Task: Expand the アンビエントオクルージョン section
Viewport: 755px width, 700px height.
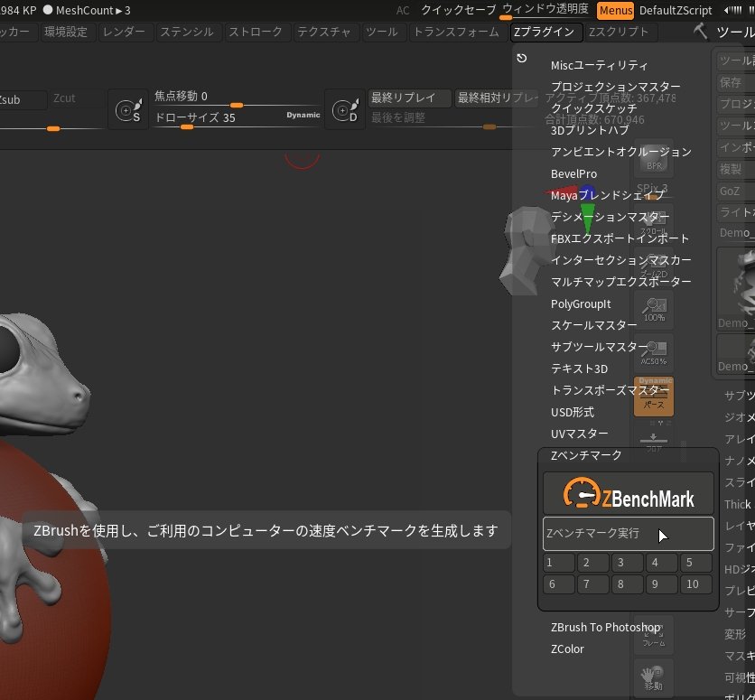Action: click(x=621, y=152)
